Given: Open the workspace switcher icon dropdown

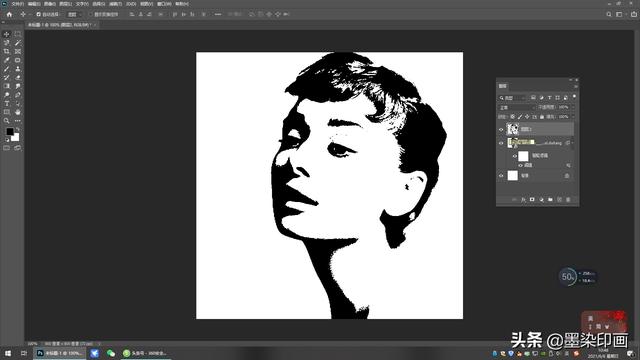Looking at the screenshot, I should [x=620, y=14].
